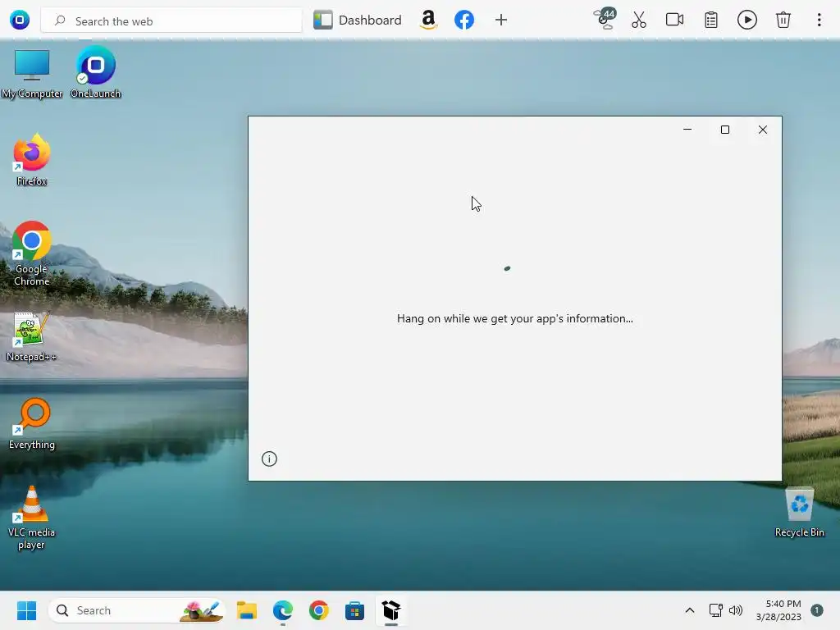
Task: Add a new shortcut with the plus icon
Action: 501,21
